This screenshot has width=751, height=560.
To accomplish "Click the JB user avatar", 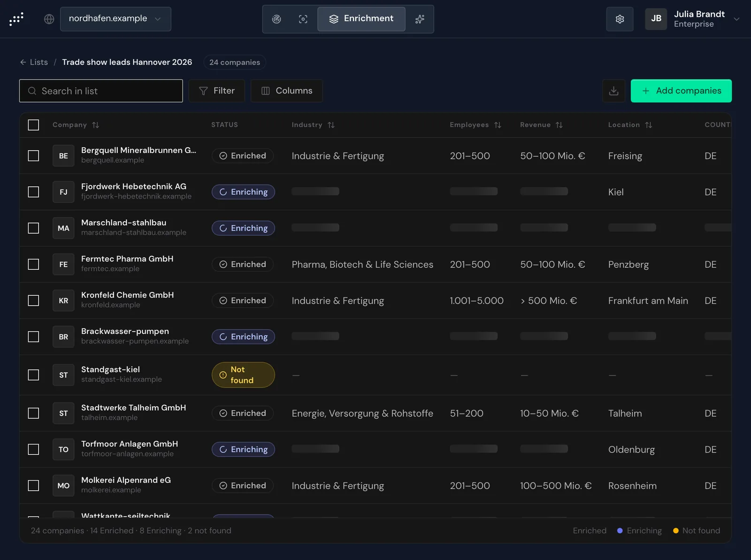I will click(x=656, y=19).
